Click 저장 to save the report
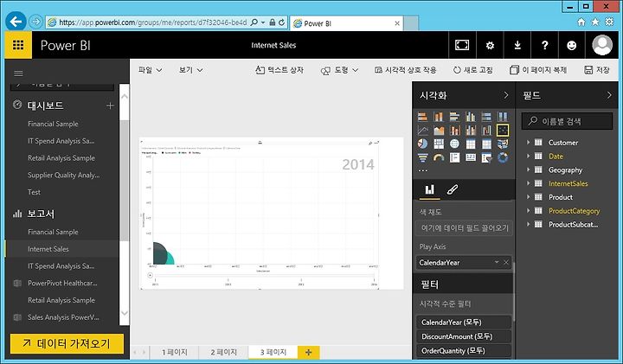This screenshot has height=364, width=623. (x=597, y=70)
